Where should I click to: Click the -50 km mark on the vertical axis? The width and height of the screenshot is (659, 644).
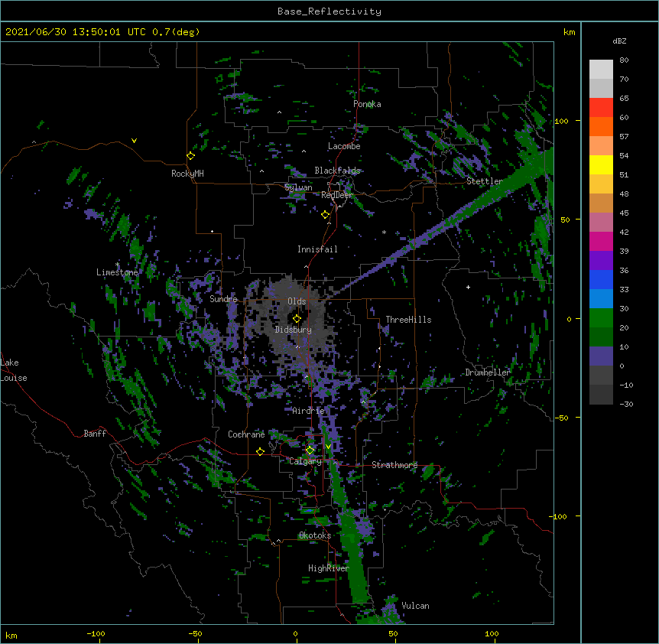click(x=561, y=418)
